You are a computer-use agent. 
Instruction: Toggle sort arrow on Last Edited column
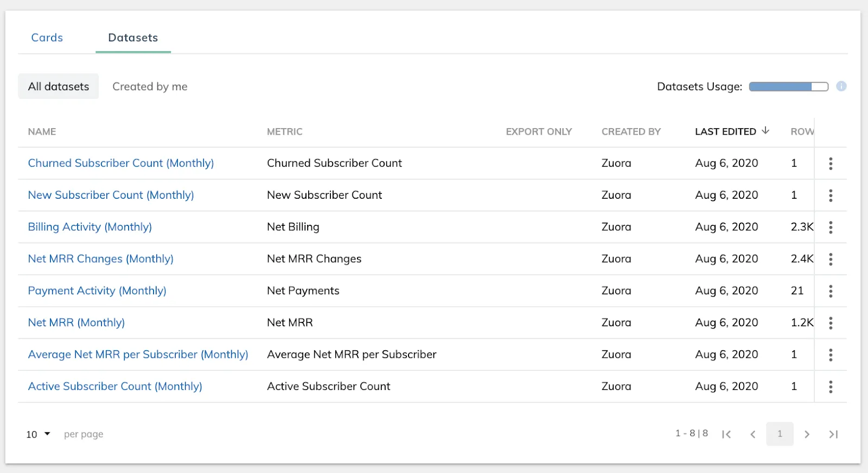(765, 131)
